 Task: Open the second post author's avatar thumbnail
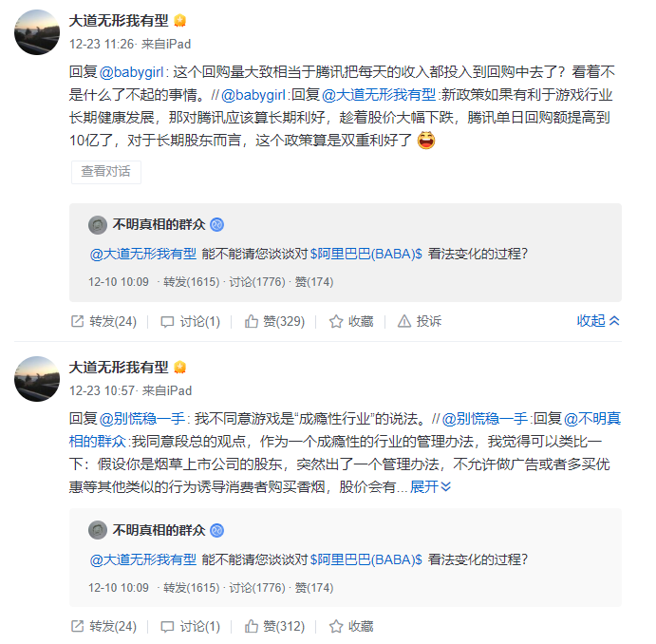pyautogui.click(x=38, y=378)
